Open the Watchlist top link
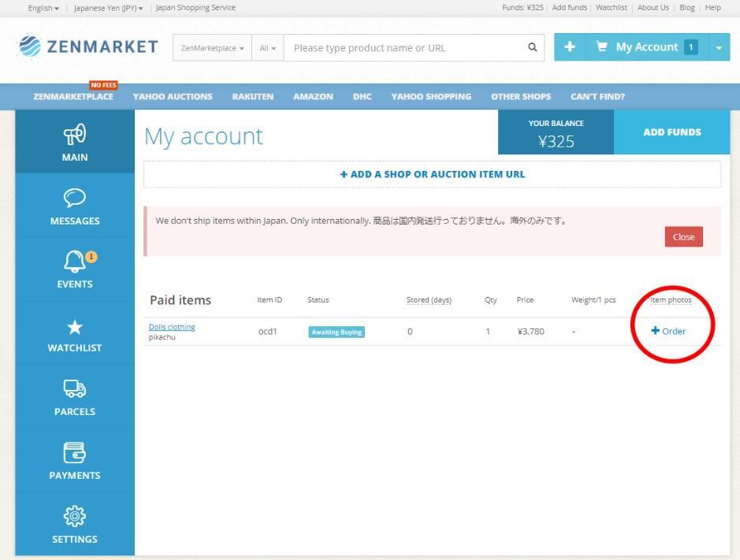Viewport: 740px width, 560px height. point(612,8)
